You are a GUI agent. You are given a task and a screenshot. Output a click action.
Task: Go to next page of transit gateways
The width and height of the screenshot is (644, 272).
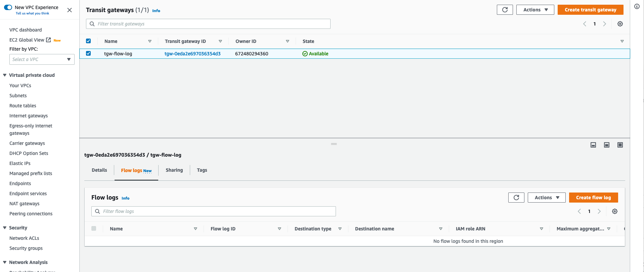[x=605, y=24]
